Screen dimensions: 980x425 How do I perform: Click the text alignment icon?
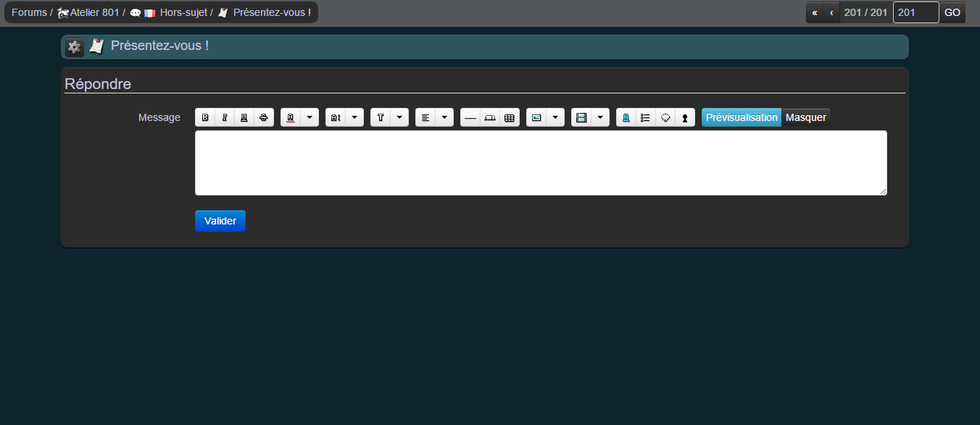click(x=425, y=117)
